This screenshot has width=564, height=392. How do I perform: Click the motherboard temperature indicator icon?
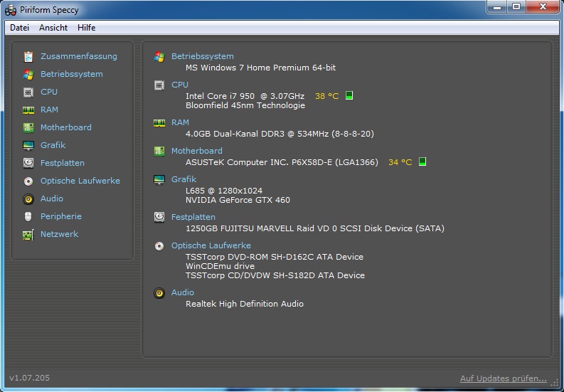(422, 162)
